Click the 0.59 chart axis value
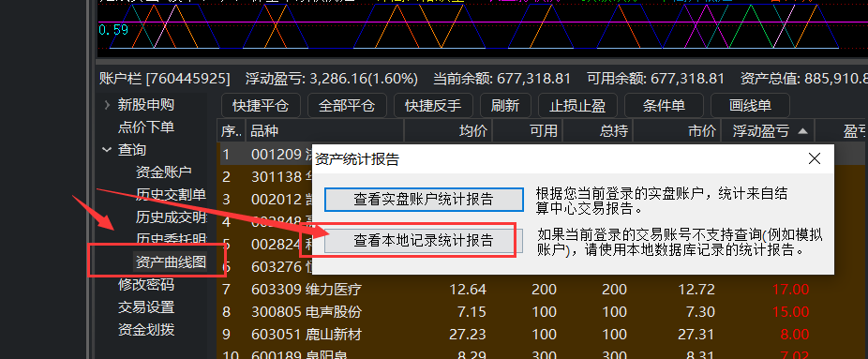This screenshot has width=868, height=359. [x=112, y=29]
